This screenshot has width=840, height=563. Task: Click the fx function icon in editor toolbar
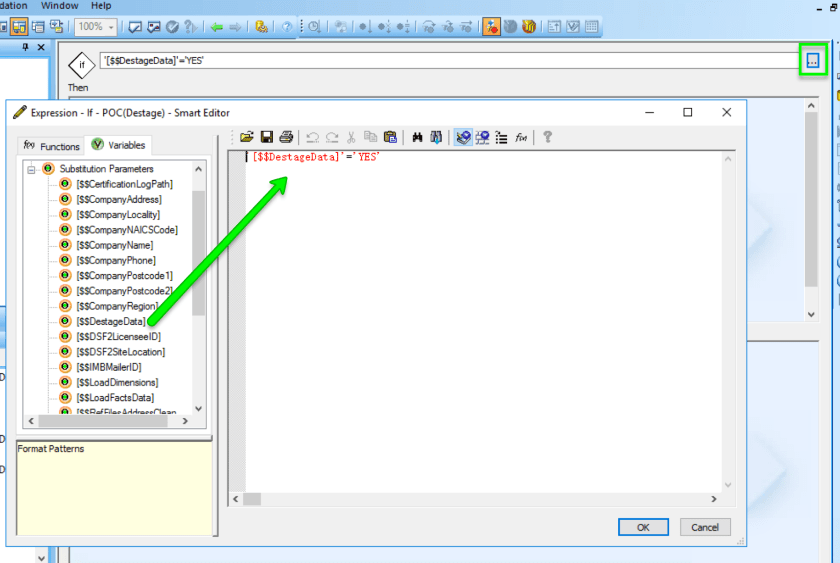521,137
